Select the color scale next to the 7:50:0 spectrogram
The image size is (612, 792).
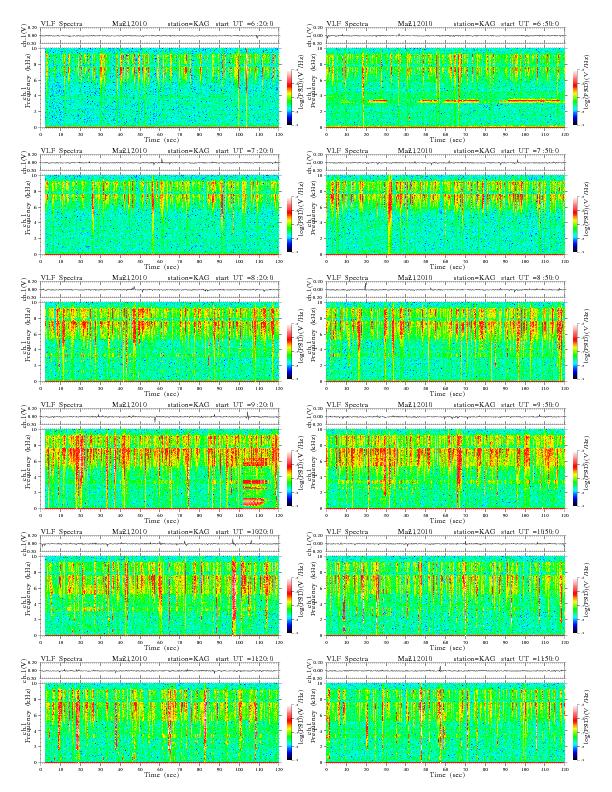pos(575,224)
